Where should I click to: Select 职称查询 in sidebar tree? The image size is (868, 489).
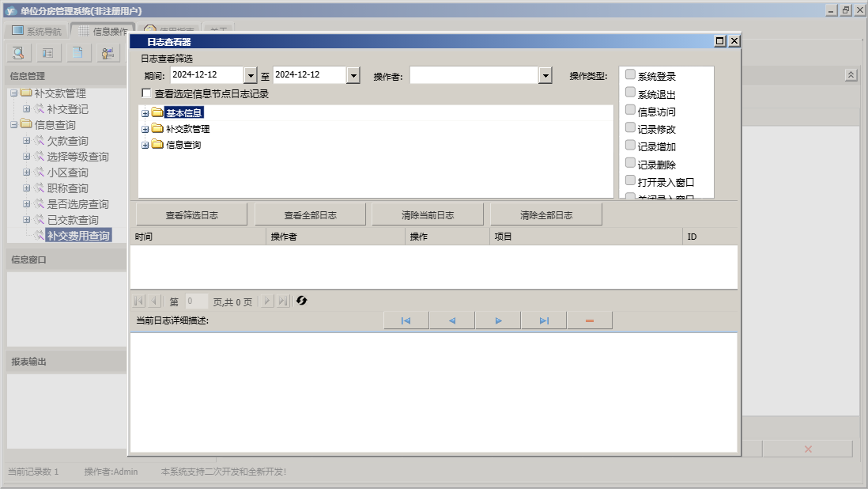point(67,188)
